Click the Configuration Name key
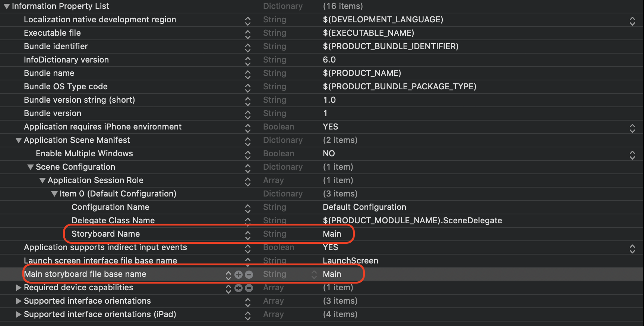 pyautogui.click(x=110, y=207)
